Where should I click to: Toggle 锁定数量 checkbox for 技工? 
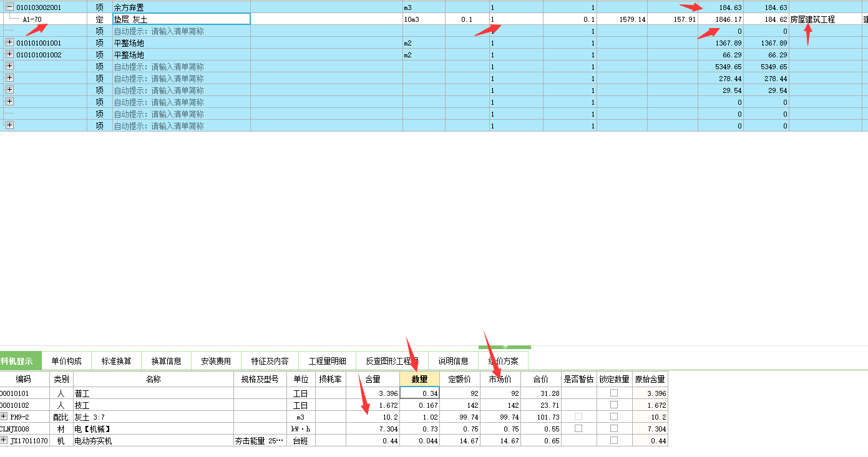point(614,405)
